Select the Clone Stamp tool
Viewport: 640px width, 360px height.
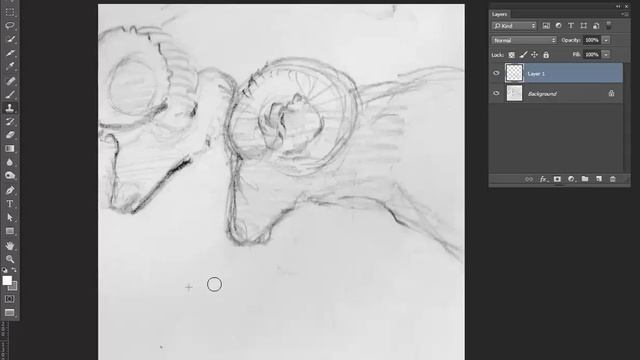click(x=10, y=108)
